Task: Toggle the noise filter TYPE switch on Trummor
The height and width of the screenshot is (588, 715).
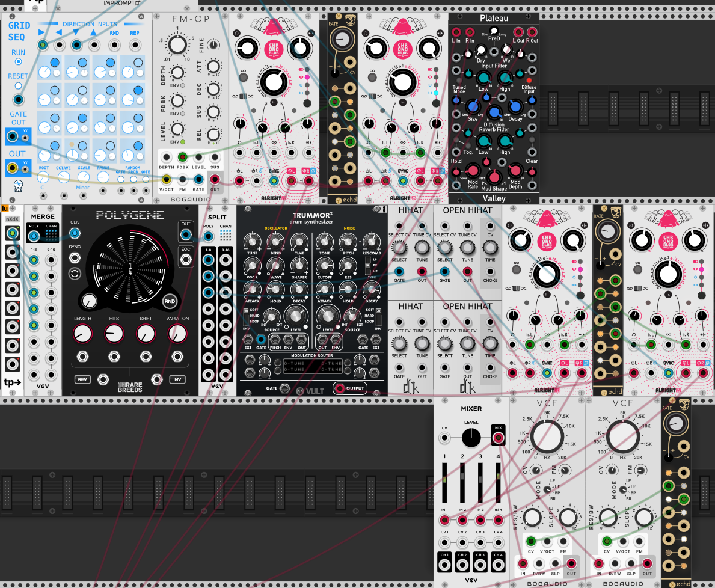Action: (368, 265)
